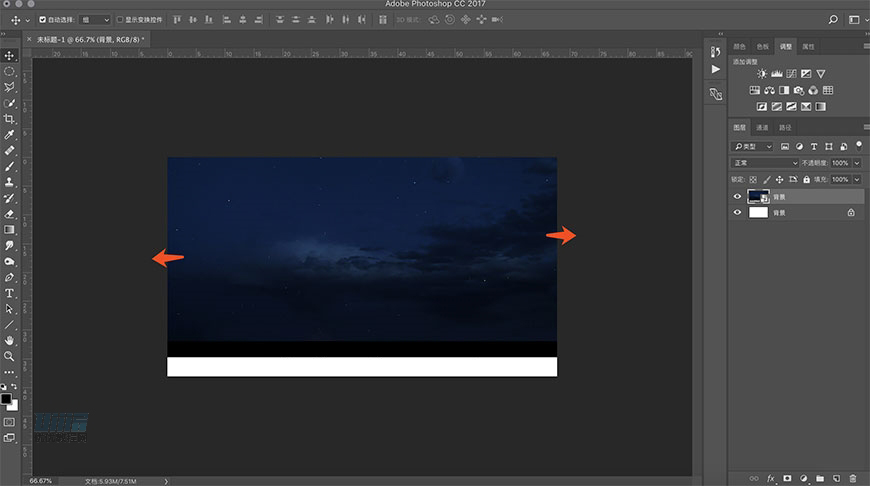Add an Invert adjustment layer
Image resolution: width=870 pixels, height=486 pixels.
762,107
